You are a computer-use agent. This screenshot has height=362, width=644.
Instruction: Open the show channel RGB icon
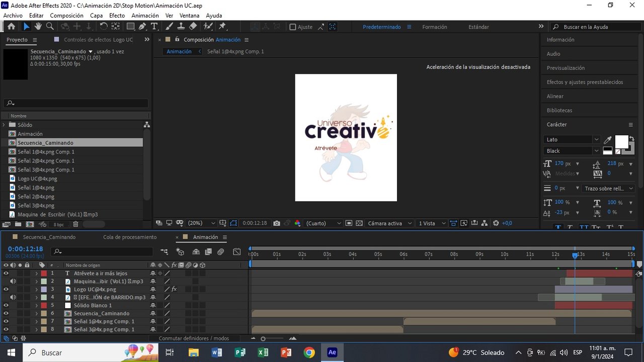click(x=297, y=223)
